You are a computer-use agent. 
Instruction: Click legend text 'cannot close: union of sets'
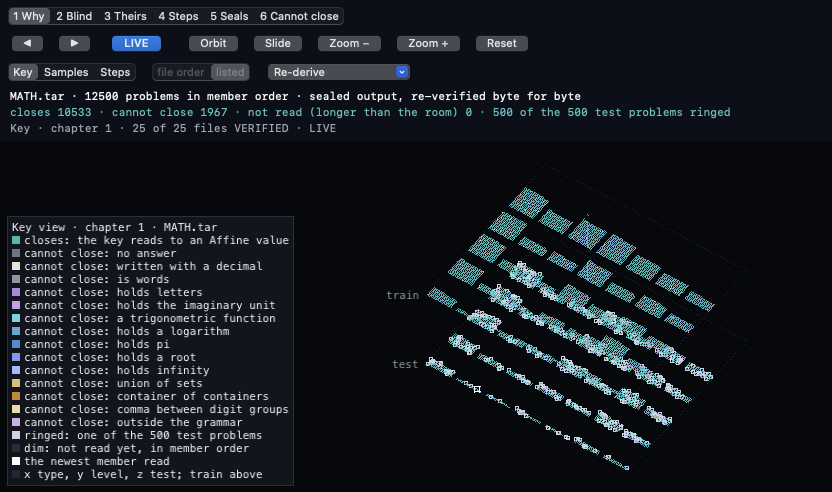pos(113,384)
